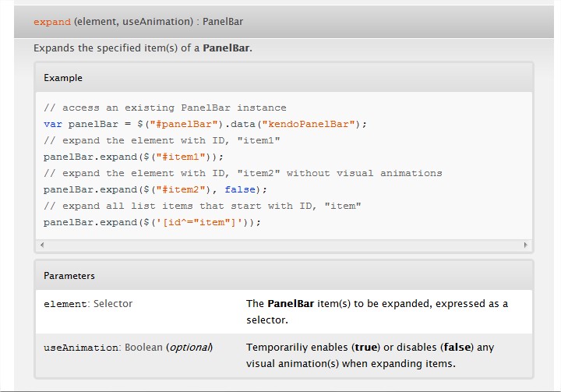Screen dimensions: 561x392
Task: Click the "access an existing PanelBar instance" comment
Action: coord(165,108)
